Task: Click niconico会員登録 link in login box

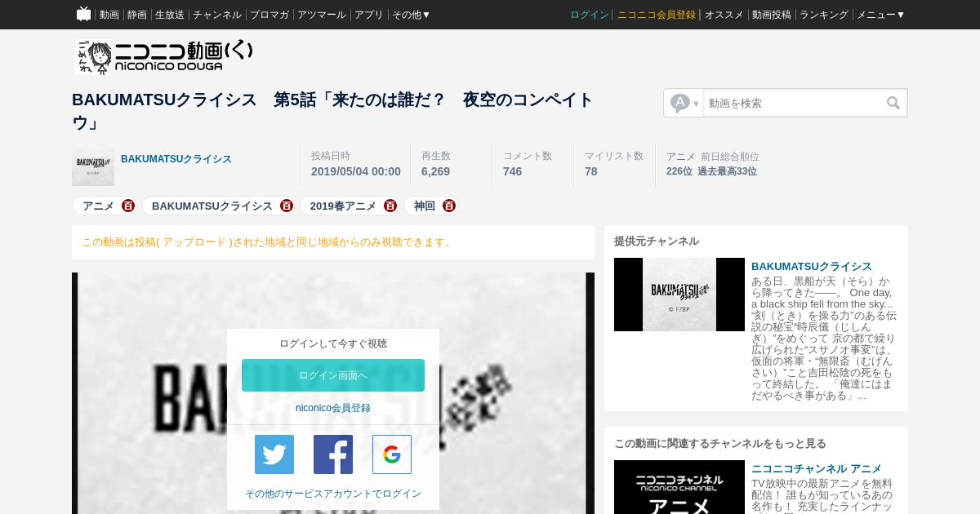Action: [333, 408]
